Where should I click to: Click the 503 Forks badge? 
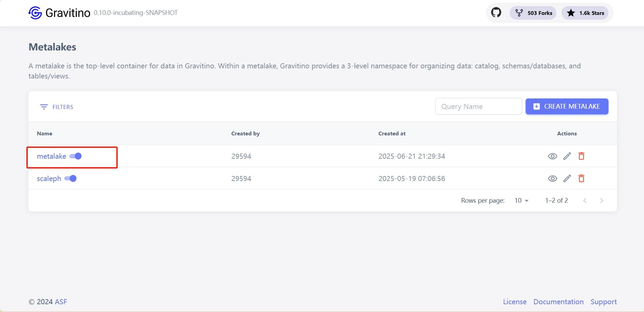pos(533,13)
